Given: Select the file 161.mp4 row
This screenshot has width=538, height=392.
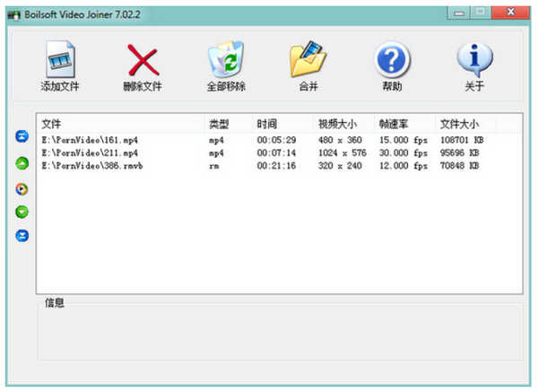Looking at the screenshot, I should pos(279,140).
